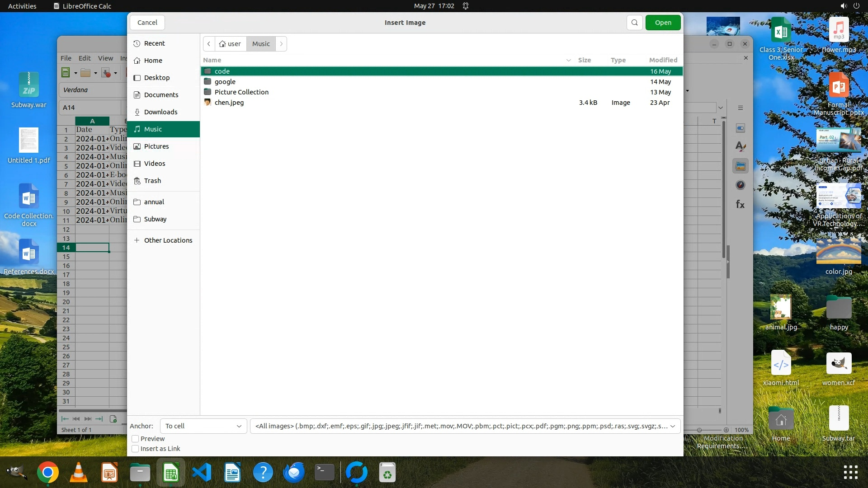
Task: Click the back arrow in path bar
Action: point(209,44)
